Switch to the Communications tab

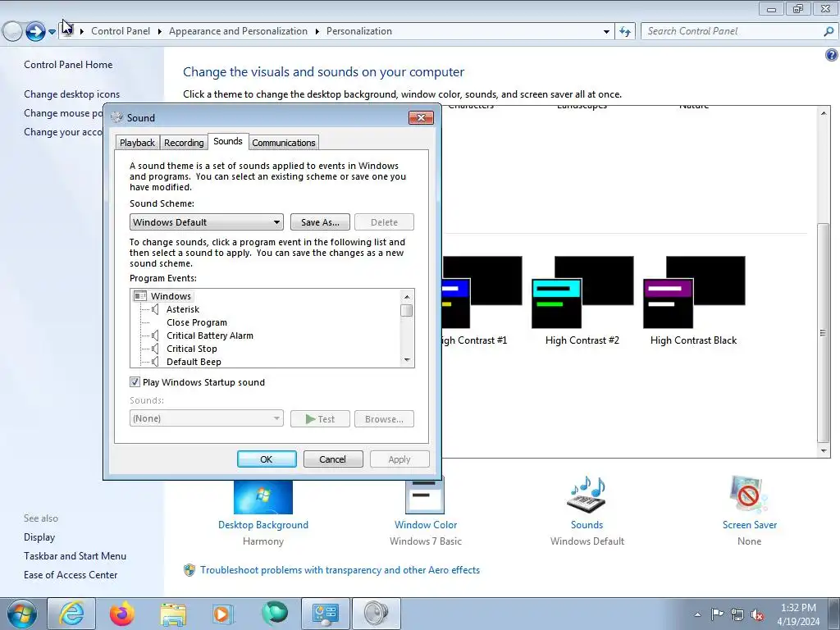284,143
